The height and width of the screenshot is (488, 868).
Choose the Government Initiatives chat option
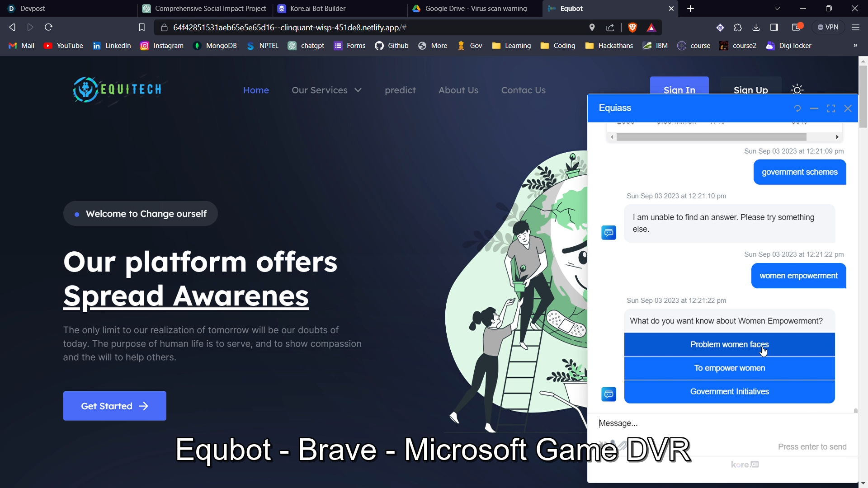tap(729, 391)
